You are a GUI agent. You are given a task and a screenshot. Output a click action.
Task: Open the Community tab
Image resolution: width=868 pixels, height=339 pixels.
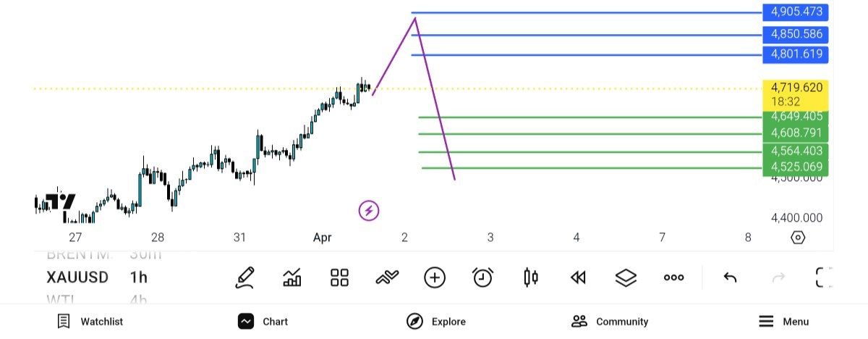tap(609, 322)
